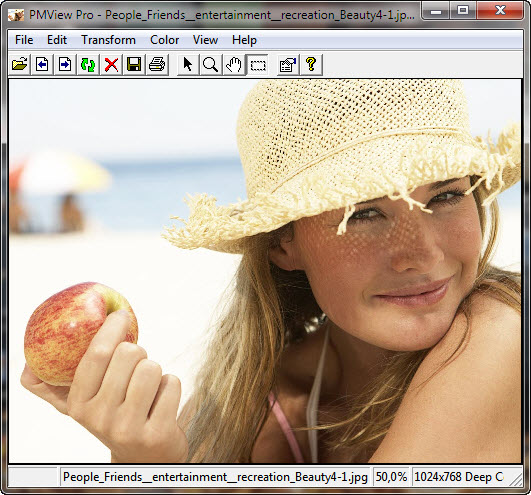Expand the Transform menu

108,40
